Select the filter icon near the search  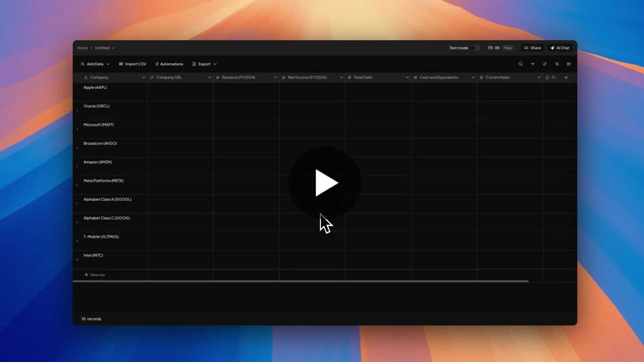[533, 64]
